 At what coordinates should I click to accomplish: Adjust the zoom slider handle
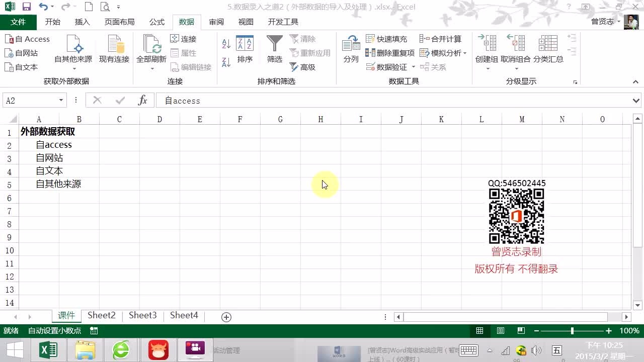572,331
